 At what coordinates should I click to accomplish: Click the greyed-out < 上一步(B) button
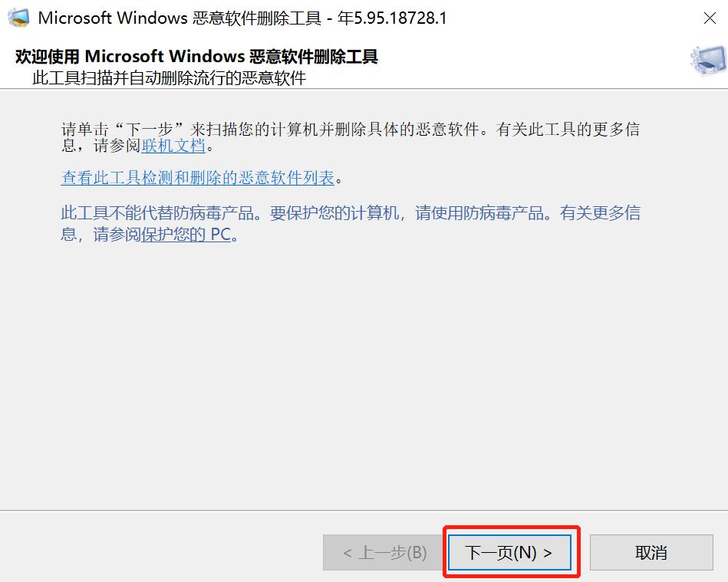click(x=384, y=552)
